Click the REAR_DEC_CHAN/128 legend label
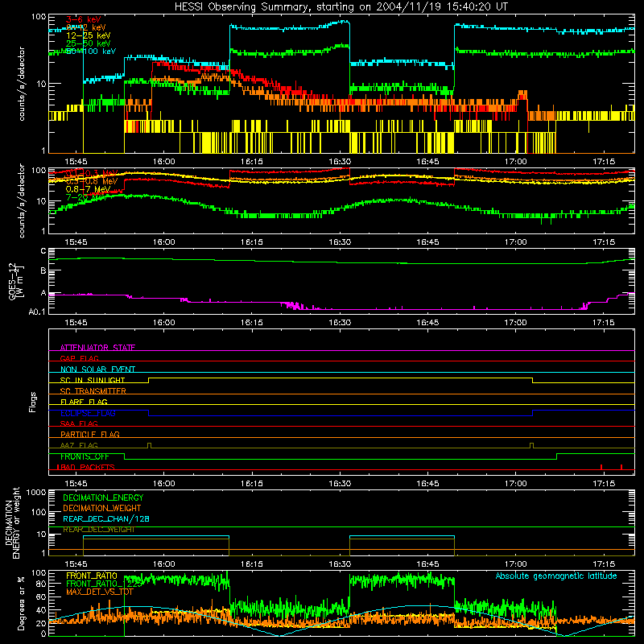644x644 pixels. [106, 518]
